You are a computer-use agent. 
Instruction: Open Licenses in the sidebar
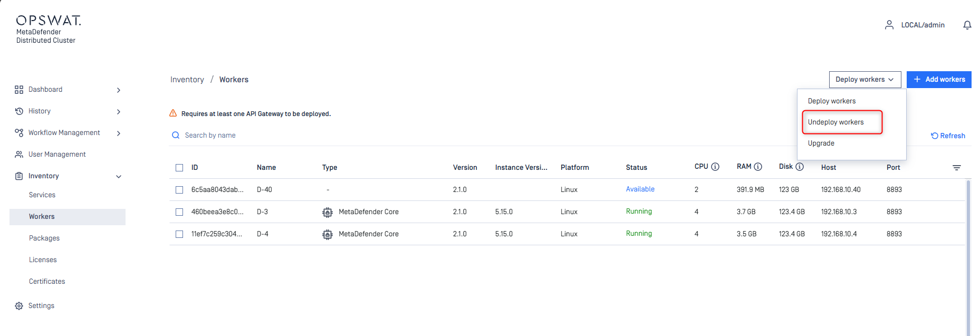pyautogui.click(x=43, y=260)
